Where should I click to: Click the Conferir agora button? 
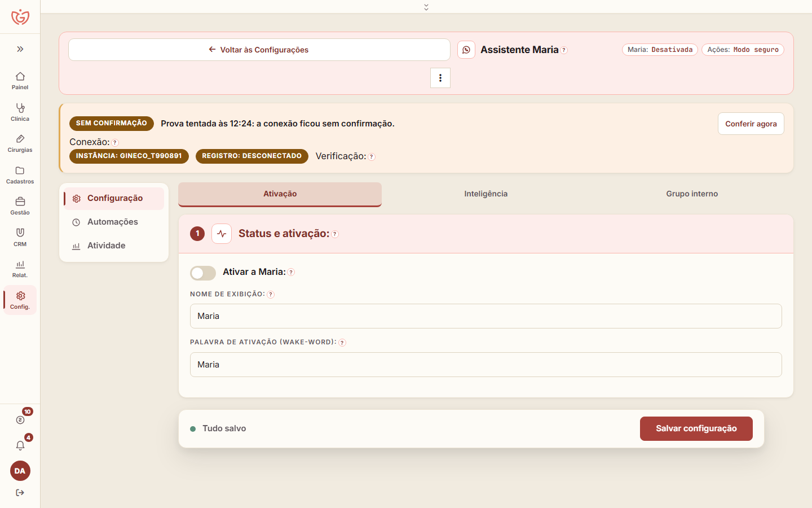(751, 124)
